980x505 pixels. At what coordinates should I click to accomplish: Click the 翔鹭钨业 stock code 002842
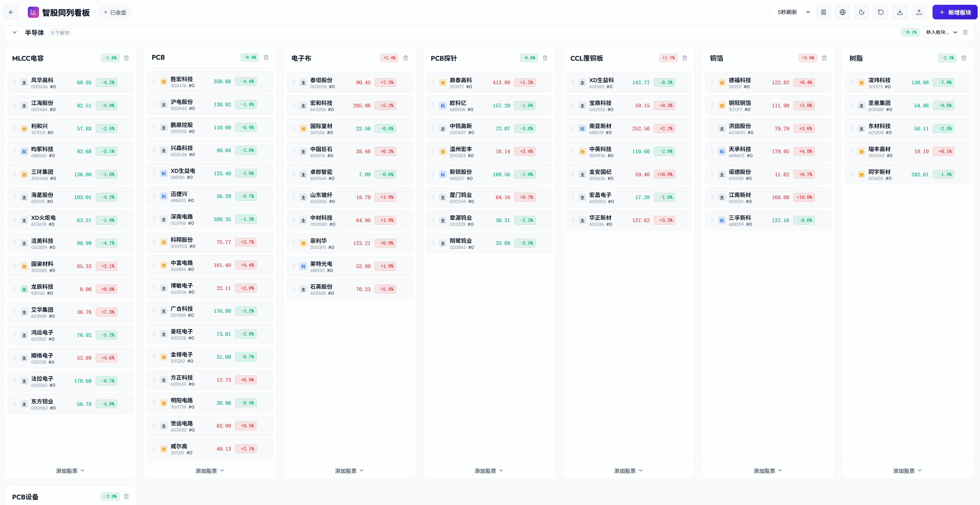[x=458, y=247]
